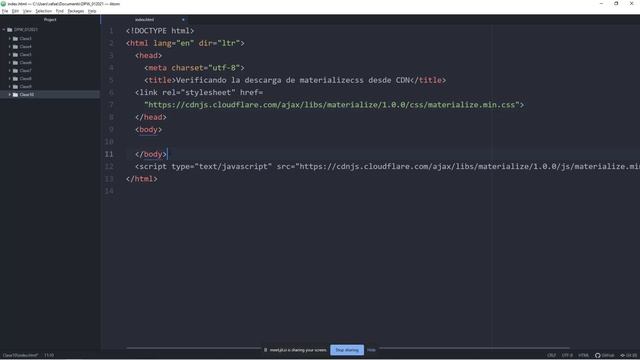Image resolution: width=640 pixels, height=360 pixels.
Task: Click the Clase6 folder icon
Action: click(x=15, y=63)
